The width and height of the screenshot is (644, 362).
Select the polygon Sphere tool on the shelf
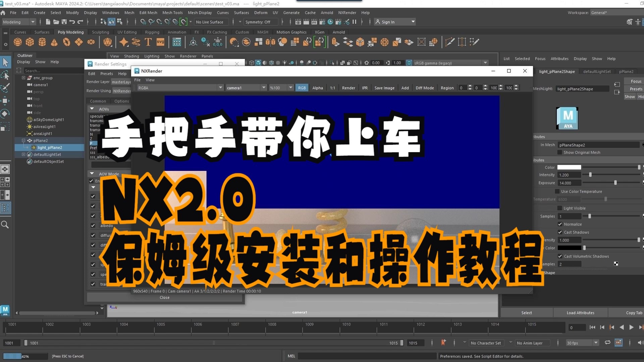18,42
